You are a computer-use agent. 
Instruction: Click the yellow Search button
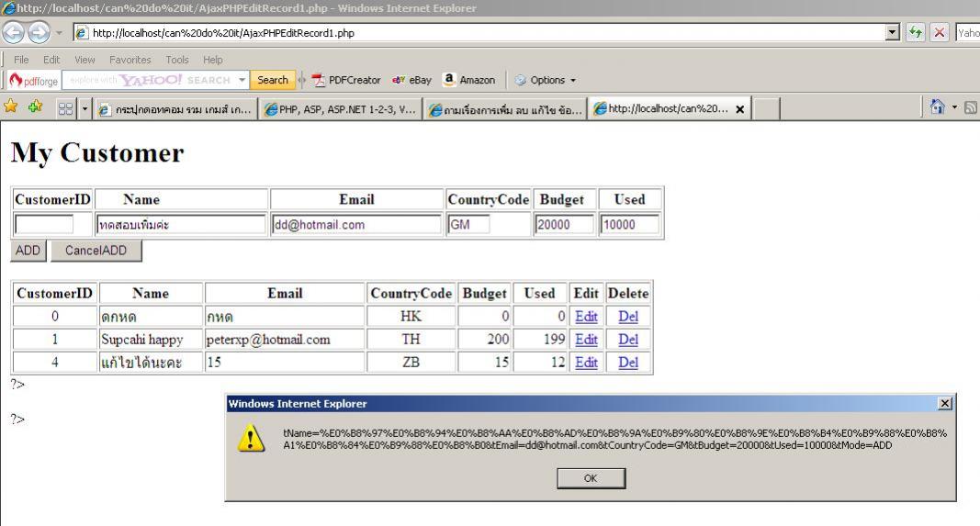click(273, 80)
